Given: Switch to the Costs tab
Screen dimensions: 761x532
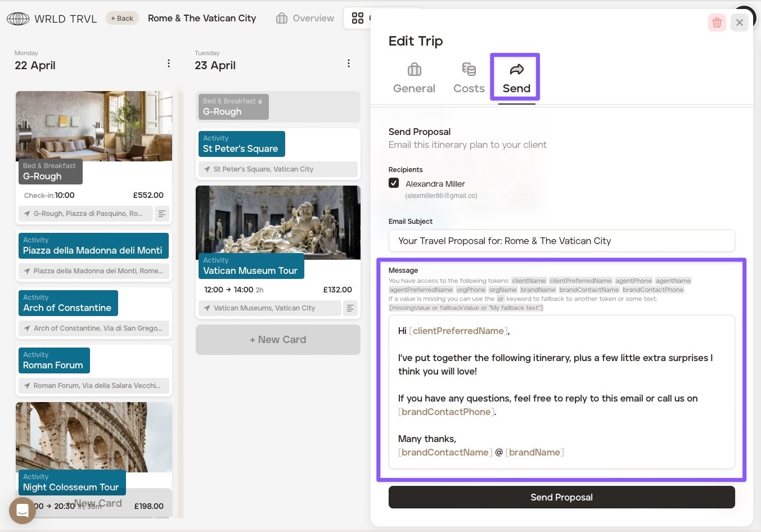Looking at the screenshot, I should pos(469,78).
